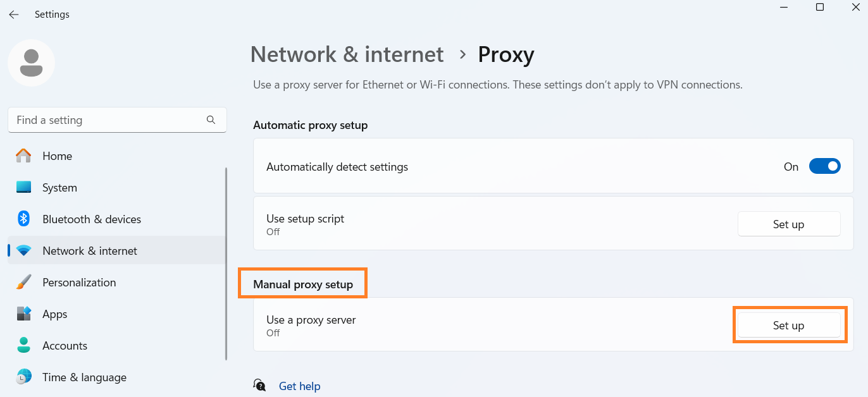This screenshot has width=868, height=397.
Task: Click the Time & language globe icon
Action: tap(23, 377)
